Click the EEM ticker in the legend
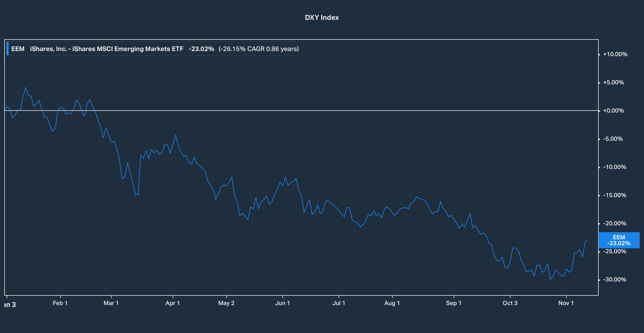644x333 pixels. click(x=18, y=49)
